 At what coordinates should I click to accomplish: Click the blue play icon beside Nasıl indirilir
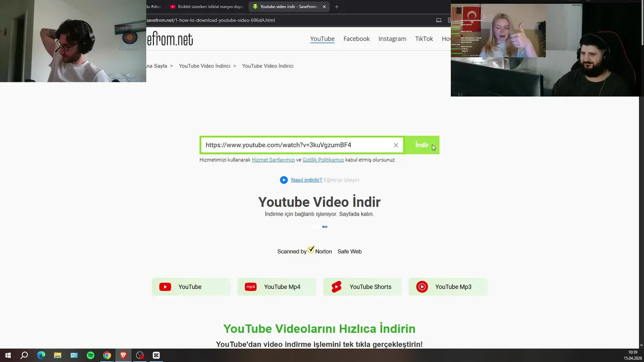click(x=284, y=180)
